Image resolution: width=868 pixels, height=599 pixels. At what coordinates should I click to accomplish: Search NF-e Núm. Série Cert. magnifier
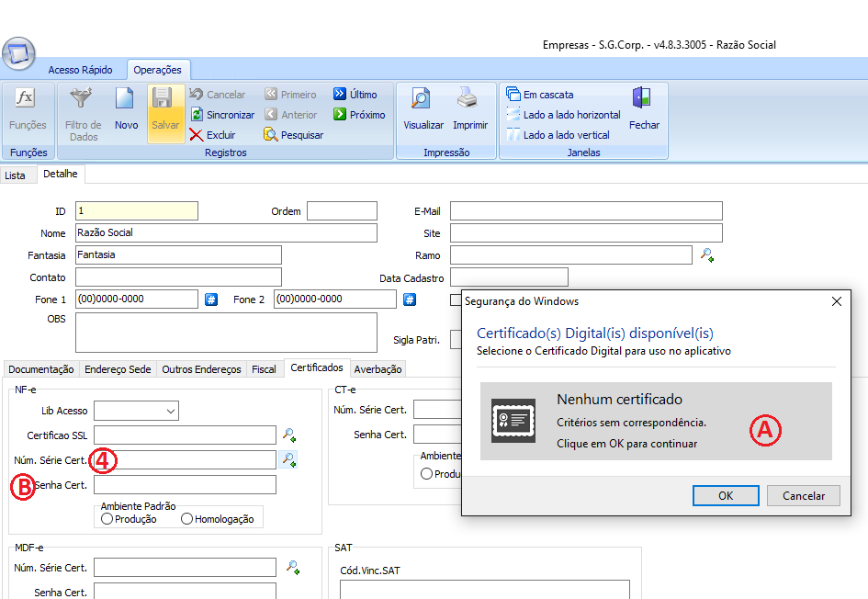tap(287, 459)
